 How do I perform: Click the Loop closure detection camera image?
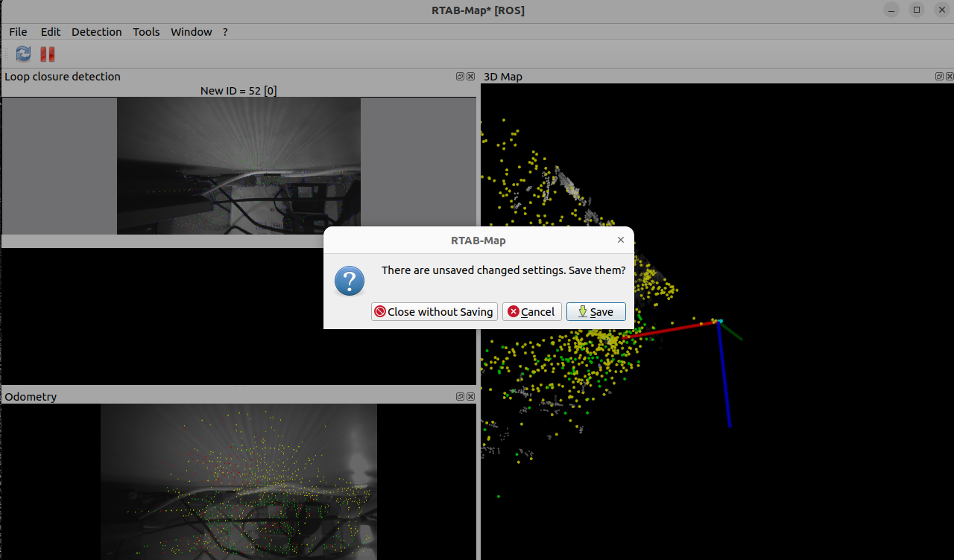pyautogui.click(x=238, y=165)
